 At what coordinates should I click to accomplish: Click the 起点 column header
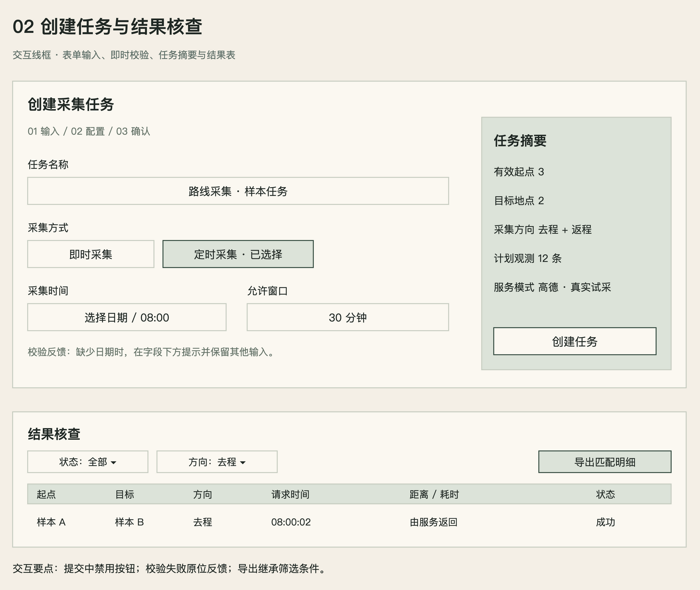[46, 494]
